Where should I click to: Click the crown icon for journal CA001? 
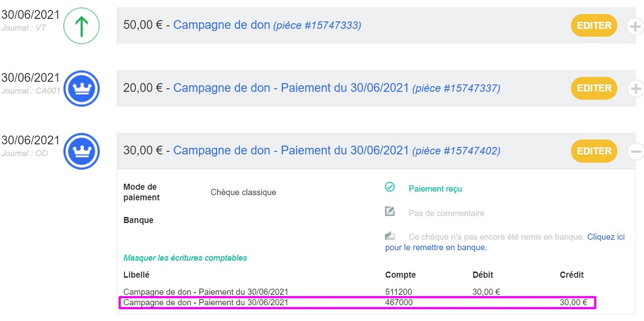click(x=82, y=88)
